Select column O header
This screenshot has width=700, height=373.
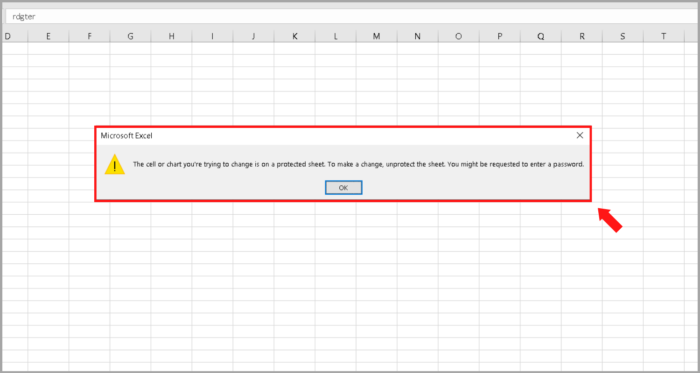[x=459, y=37]
